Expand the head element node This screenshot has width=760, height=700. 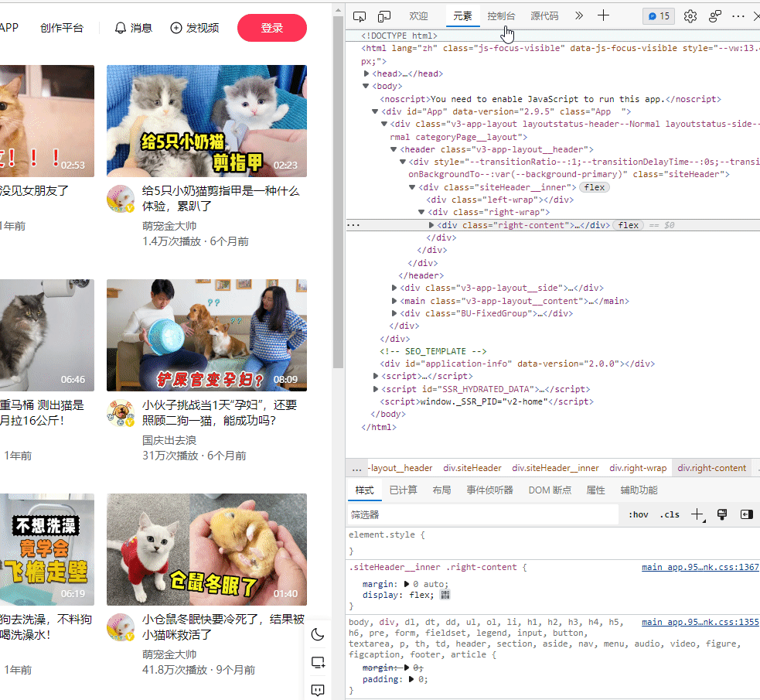(366, 73)
